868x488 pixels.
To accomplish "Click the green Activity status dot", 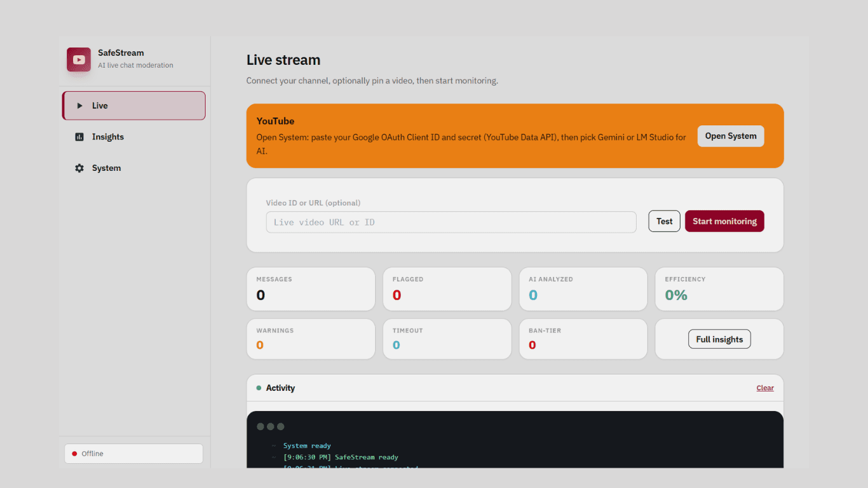I will 259,388.
